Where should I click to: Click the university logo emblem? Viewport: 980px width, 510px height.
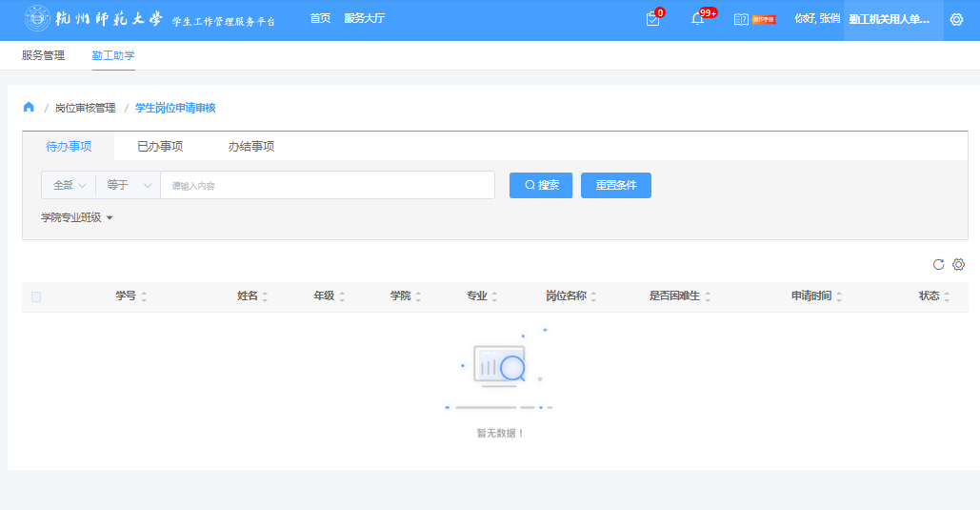(x=37, y=19)
